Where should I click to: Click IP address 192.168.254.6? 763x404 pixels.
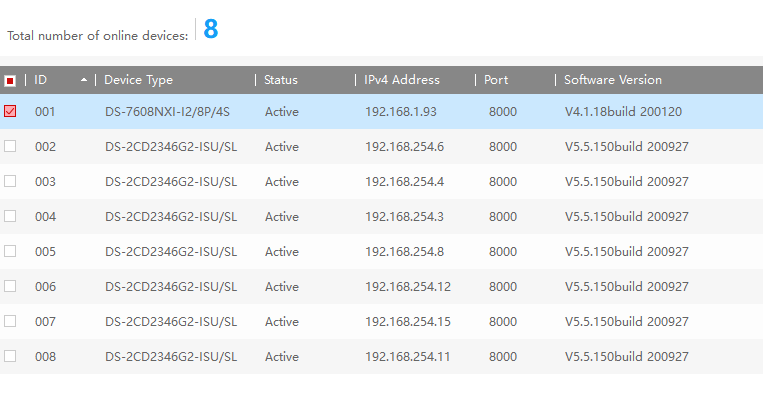[x=404, y=147]
